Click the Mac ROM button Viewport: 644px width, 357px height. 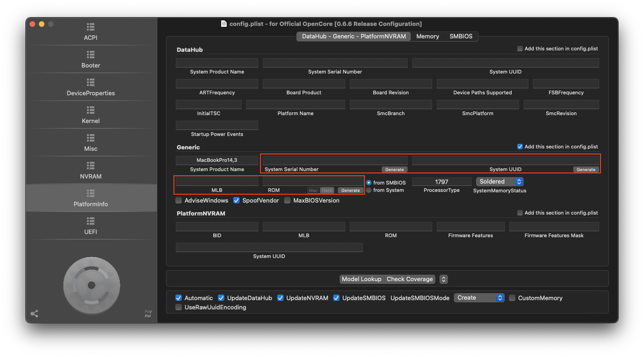click(x=313, y=191)
